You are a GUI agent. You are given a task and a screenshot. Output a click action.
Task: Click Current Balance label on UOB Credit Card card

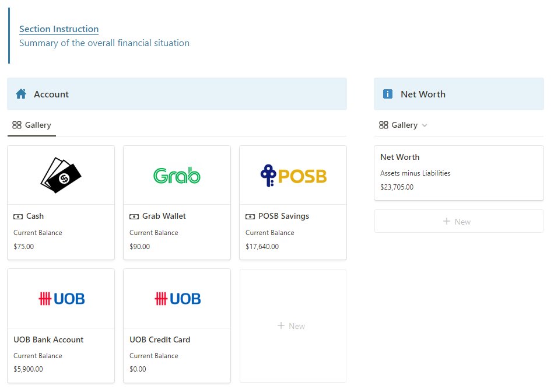click(154, 356)
